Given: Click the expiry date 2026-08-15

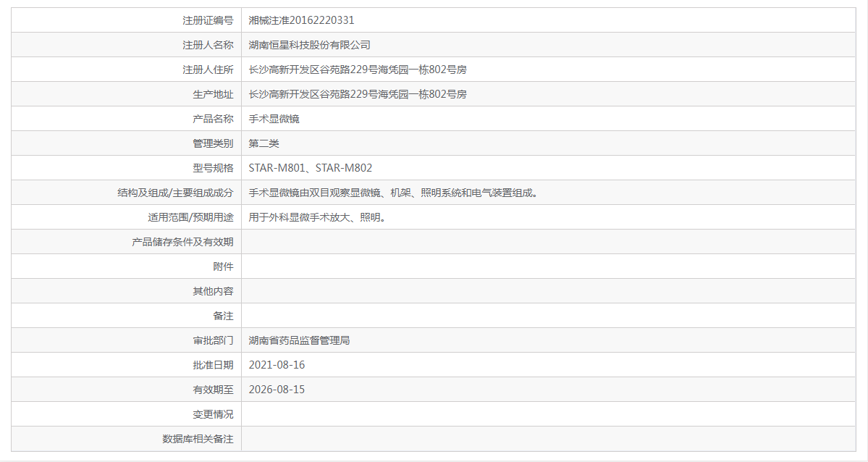Looking at the screenshot, I should pyautogui.click(x=277, y=390).
